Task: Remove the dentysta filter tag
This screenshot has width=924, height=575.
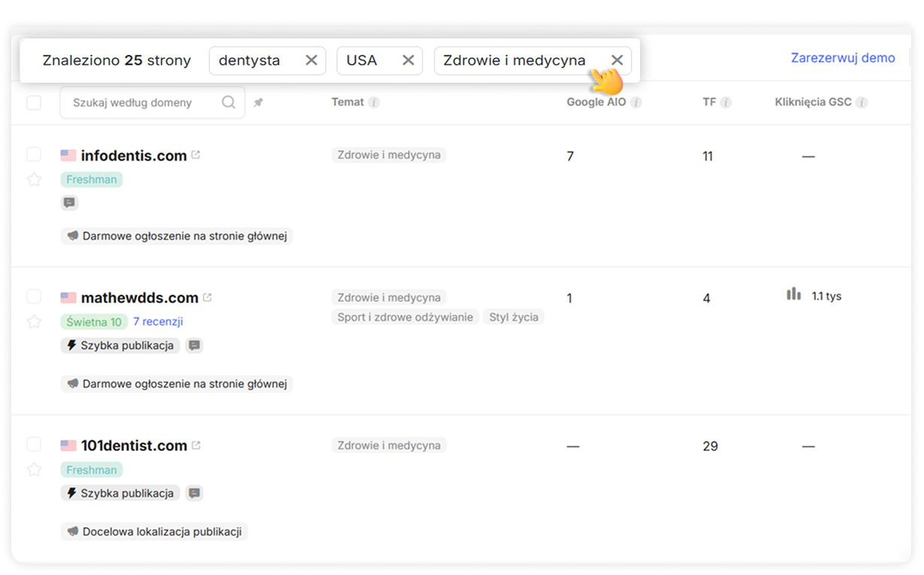Action: (311, 60)
